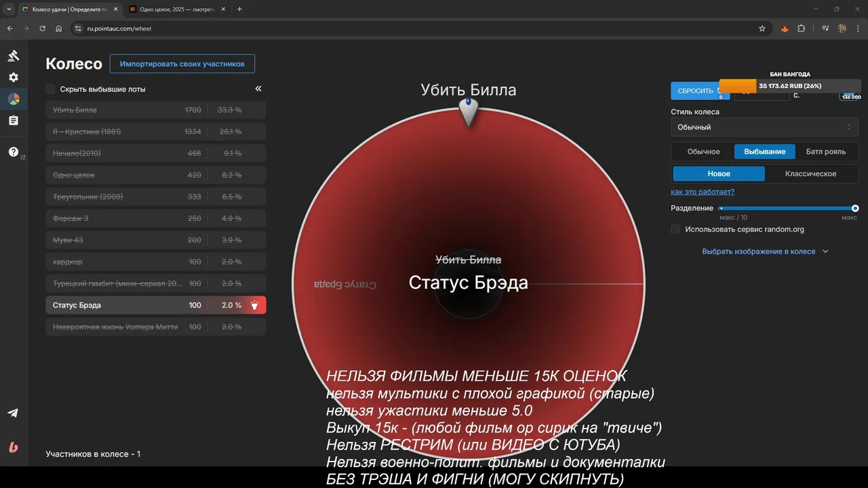Open the orange Boosty icon in sidebar
This screenshot has height=488, width=868.
click(14, 447)
